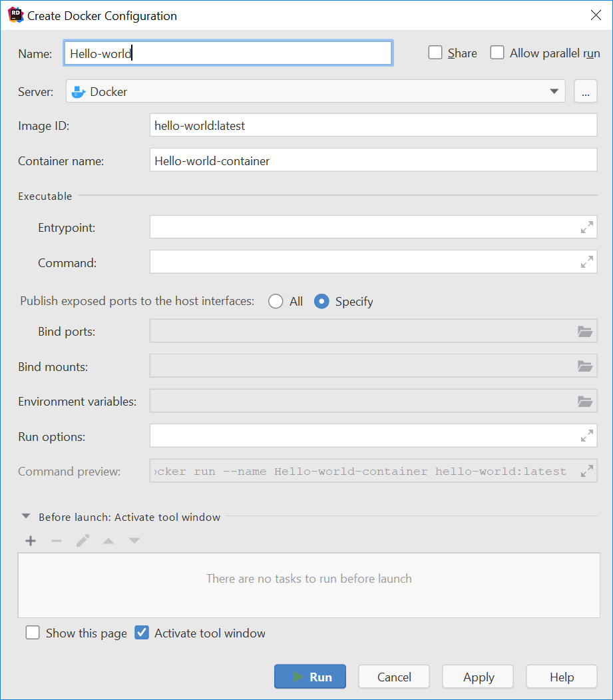
Task: Open the Bind ports folder browse icon
Action: point(585,332)
